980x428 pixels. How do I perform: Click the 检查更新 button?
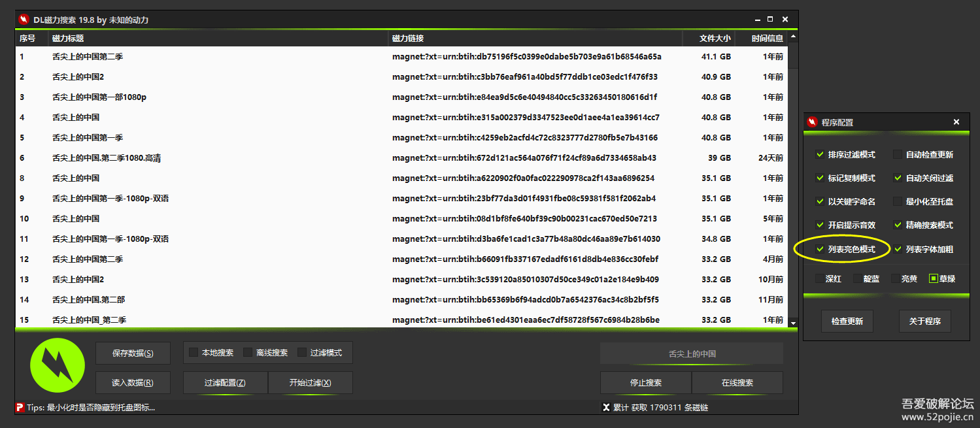(847, 321)
